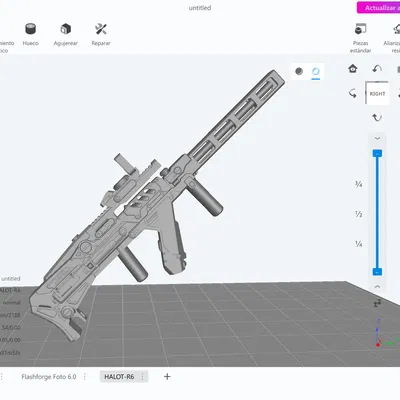This screenshot has height=400, width=400.
Task: Open options menu for Flashforge Foto 6.0
Action: click(85, 377)
